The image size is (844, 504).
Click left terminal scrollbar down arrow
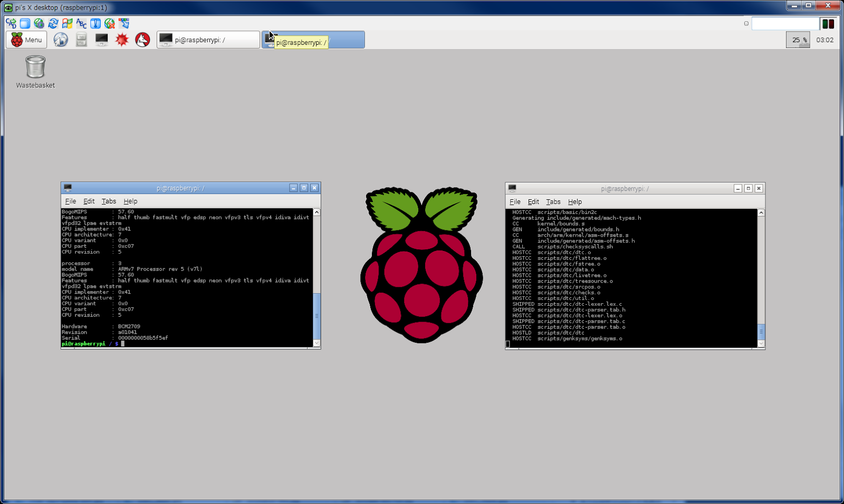316,343
